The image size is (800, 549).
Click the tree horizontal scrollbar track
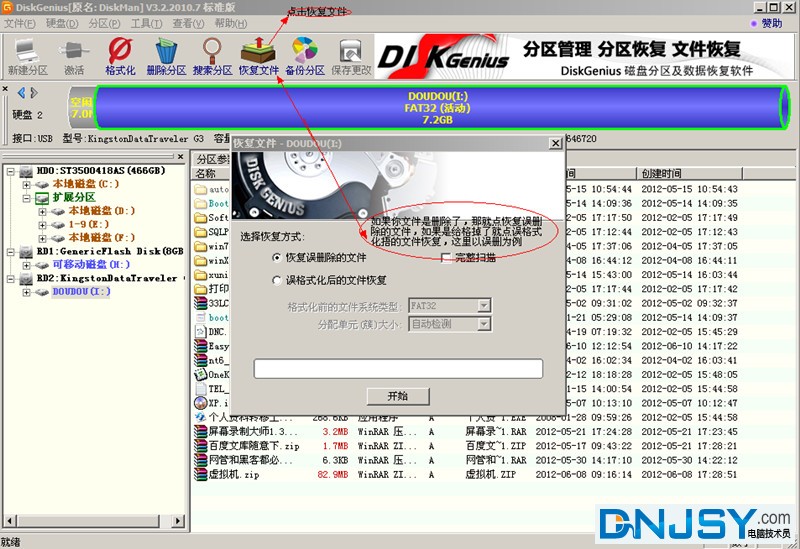93,521
